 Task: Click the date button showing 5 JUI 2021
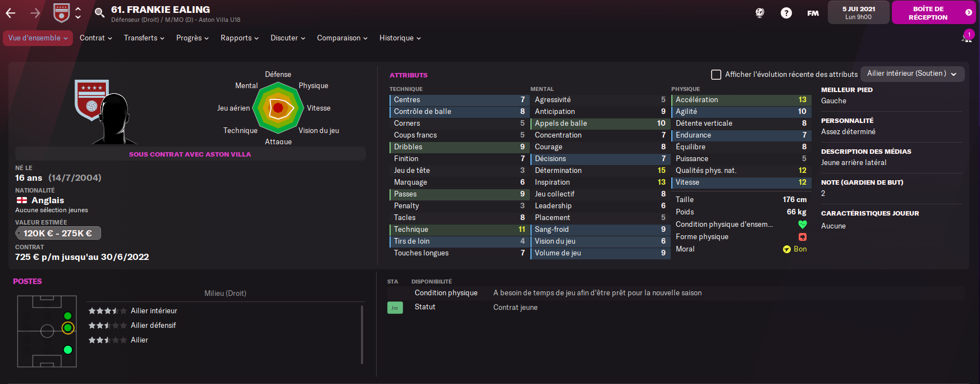(x=858, y=13)
